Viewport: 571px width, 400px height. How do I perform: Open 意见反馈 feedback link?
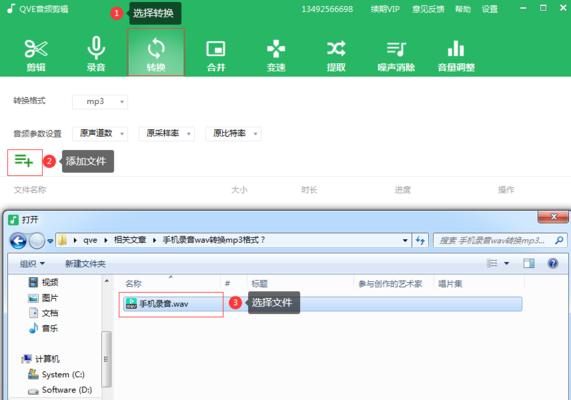428,9
